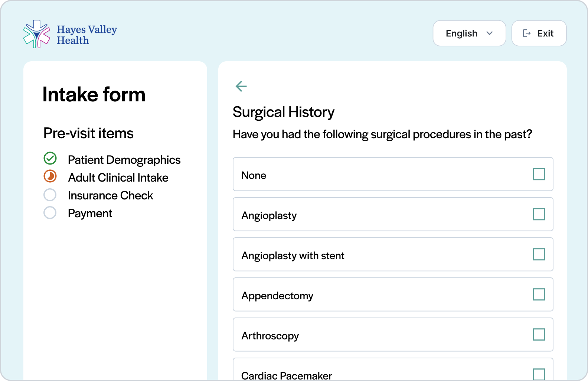Click the Exit button
Viewport: 588px width, 381px height.
[539, 33]
